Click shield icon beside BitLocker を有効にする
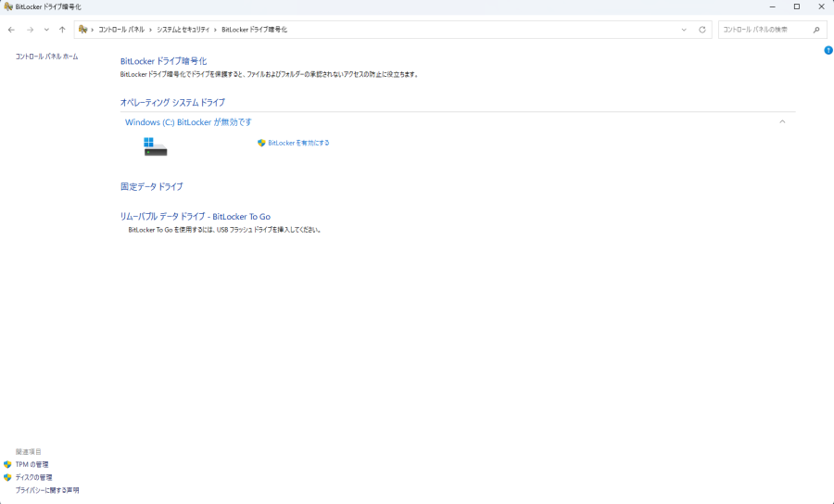This screenshot has height=504, width=834. [261, 143]
